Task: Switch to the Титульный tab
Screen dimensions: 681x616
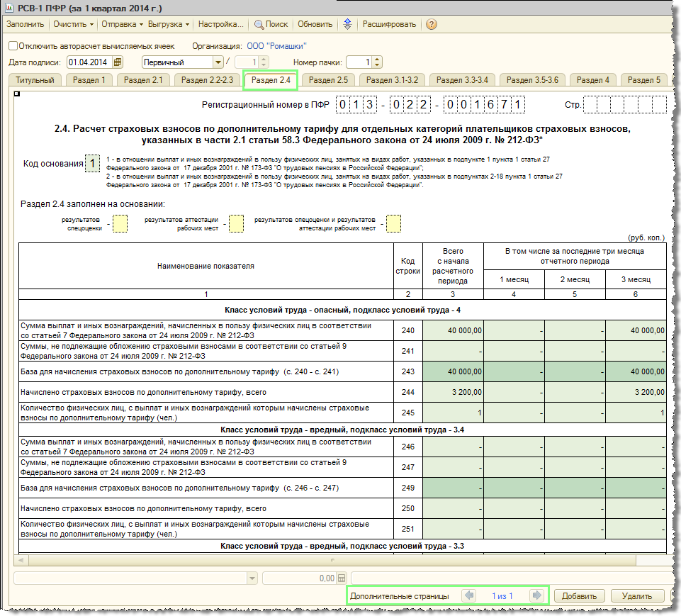Action: 35,80
